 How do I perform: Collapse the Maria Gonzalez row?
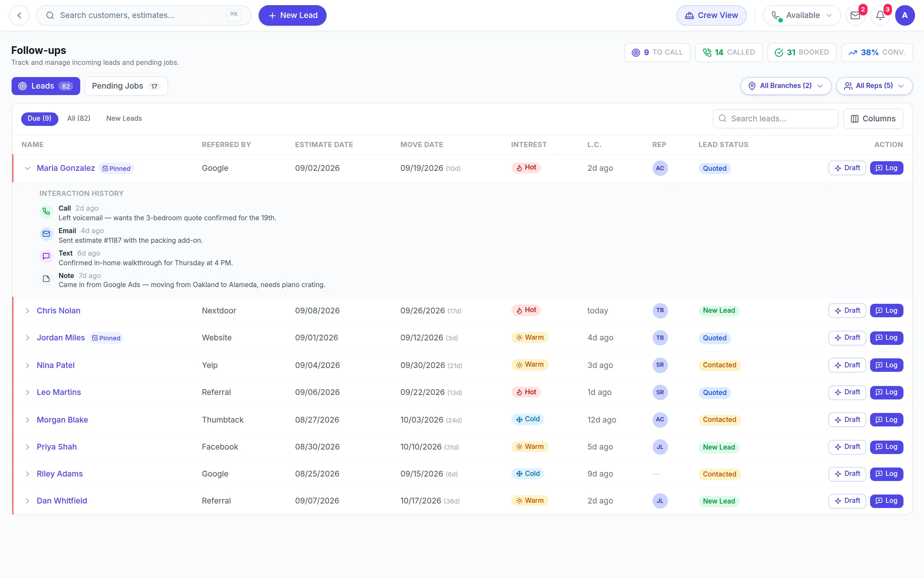(x=28, y=168)
